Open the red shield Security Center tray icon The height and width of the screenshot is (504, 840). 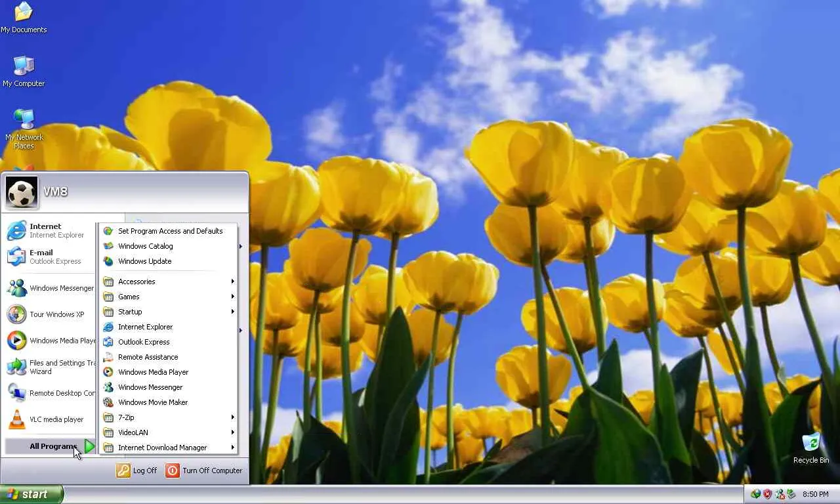[x=768, y=494]
